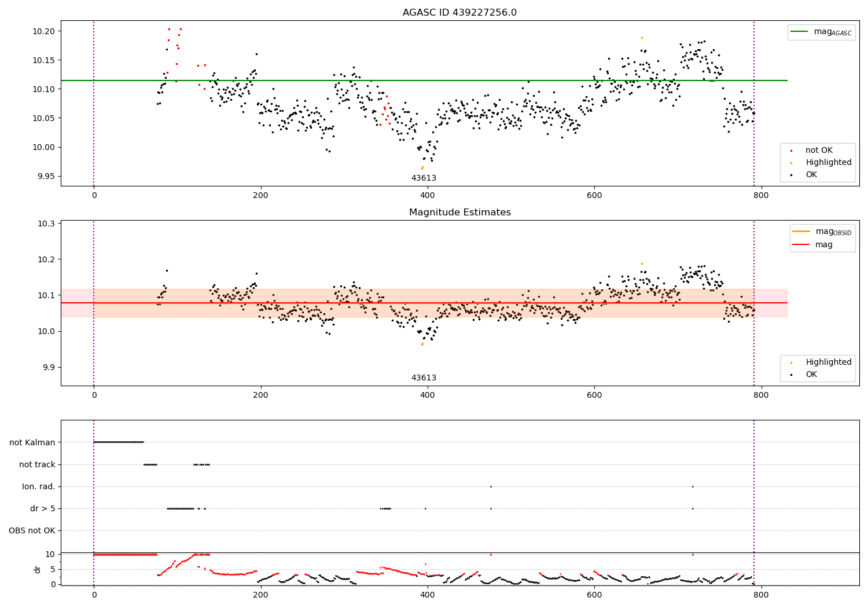Click x-axis tick '400' under bottom plot
The height and width of the screenshot is (608, 868).
(428, 595)
